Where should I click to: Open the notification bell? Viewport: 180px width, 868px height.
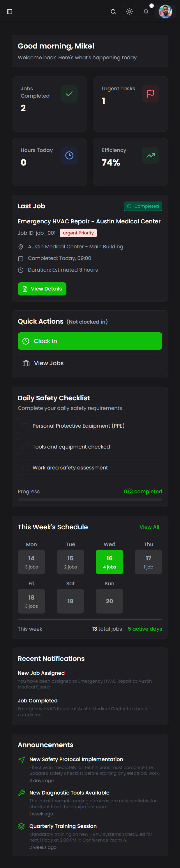pos(146,12)
